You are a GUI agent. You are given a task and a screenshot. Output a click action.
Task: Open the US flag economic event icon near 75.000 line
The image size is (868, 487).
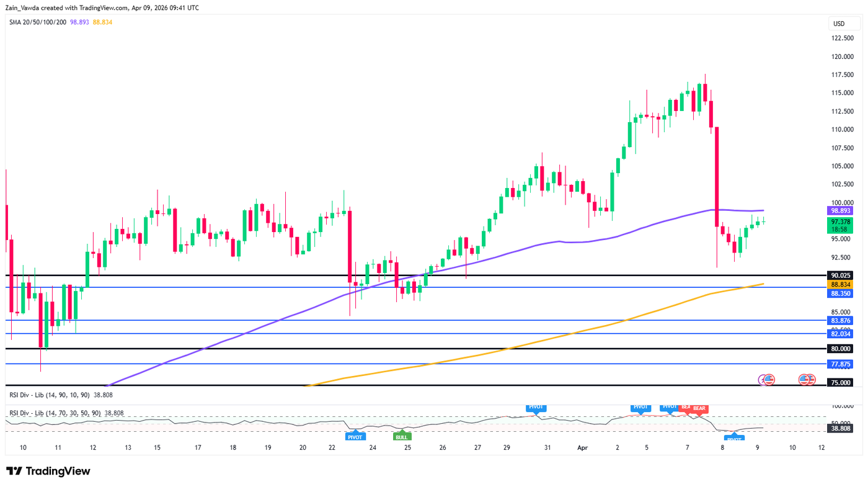pos(769,379)
